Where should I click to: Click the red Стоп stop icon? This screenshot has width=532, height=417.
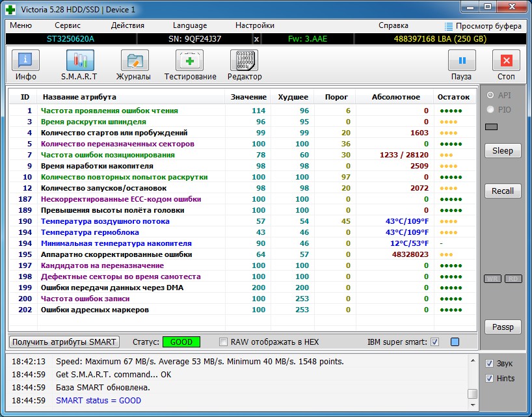[506, 61]
